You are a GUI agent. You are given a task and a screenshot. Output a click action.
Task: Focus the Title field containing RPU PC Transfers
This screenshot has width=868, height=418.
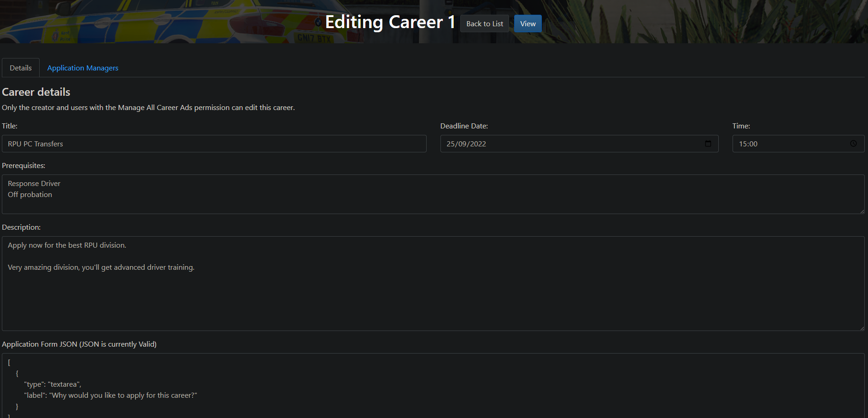tap(214, 144)
